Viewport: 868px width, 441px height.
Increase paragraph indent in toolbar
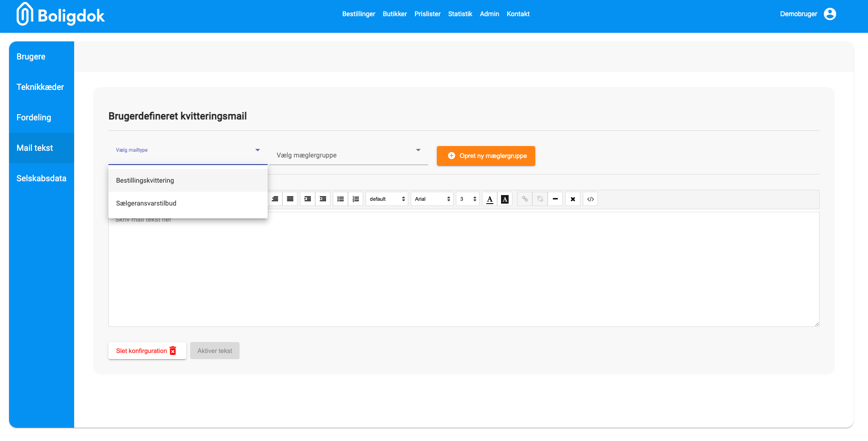[x=308, y=199]
